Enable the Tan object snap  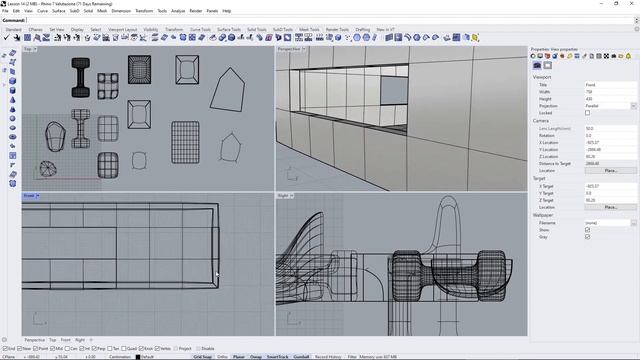click(109, 349)
